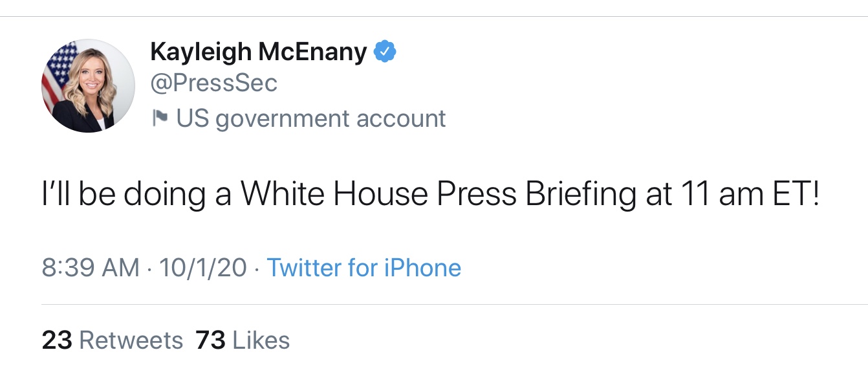Open the Twitter for iPhone source link
868x374 pixels.
[364, 268]
